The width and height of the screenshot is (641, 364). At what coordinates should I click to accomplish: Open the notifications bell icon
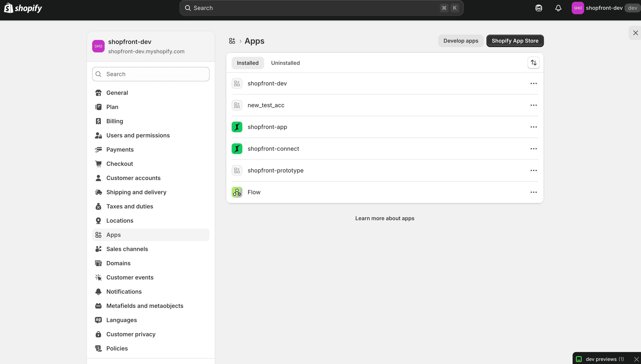(x=558, y=8)
